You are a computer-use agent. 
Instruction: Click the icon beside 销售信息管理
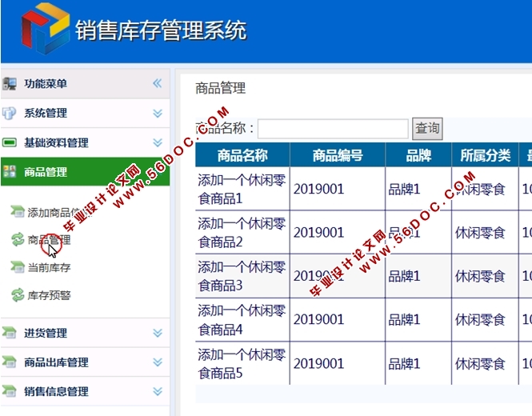(x=9, y=391)
